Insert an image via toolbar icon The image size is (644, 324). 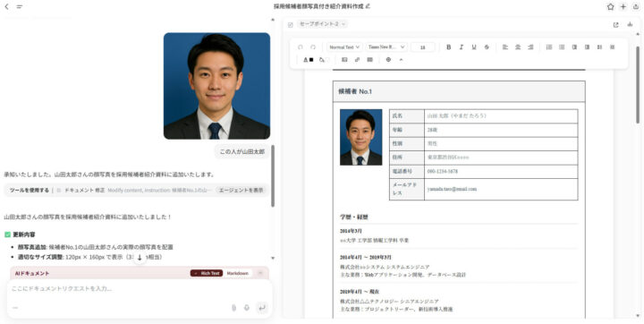pos(344,60)
